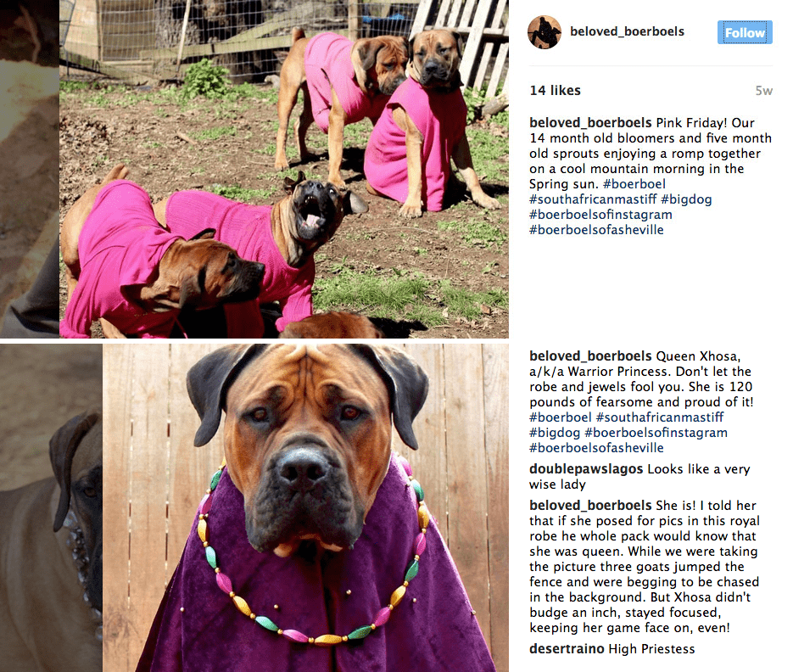Open #boerboelsofasheville hashtag in first caption
793x672 pixels.
[596, 230]
